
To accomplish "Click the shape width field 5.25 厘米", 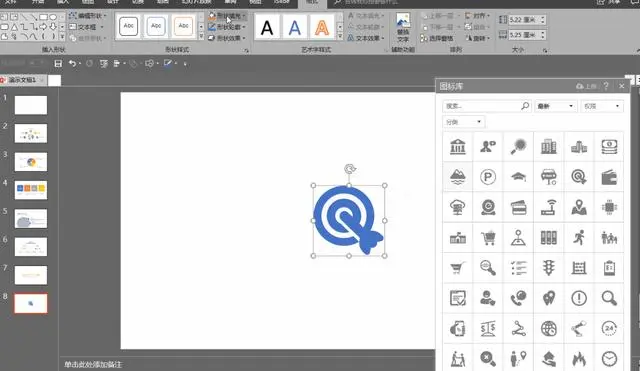I will pyautogui.click(x=527, y=35).
